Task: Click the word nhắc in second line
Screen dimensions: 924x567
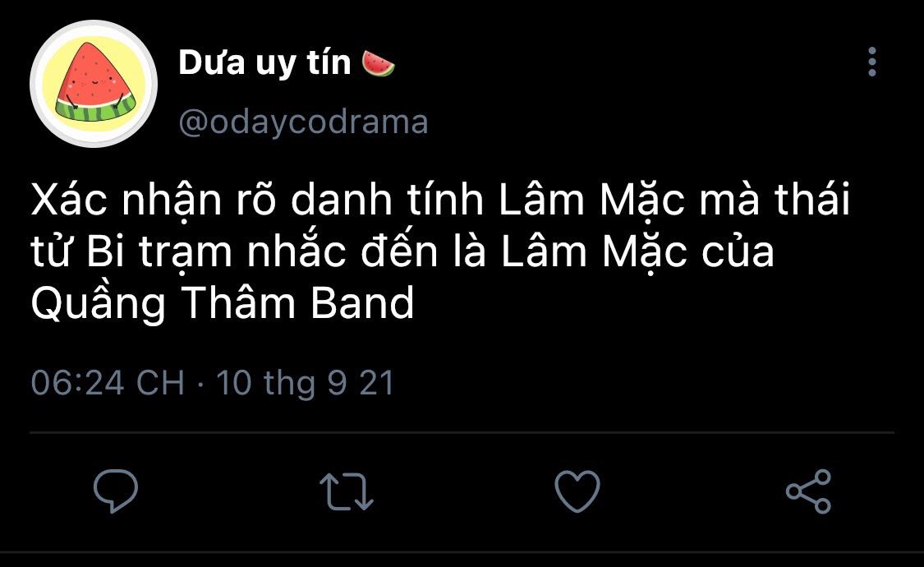Action: tap(296, 251)
